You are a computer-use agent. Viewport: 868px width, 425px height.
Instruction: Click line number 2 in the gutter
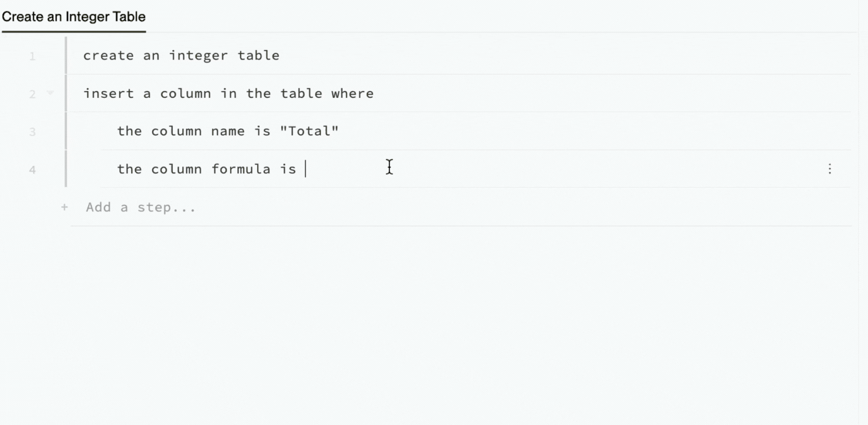point(32,94)
